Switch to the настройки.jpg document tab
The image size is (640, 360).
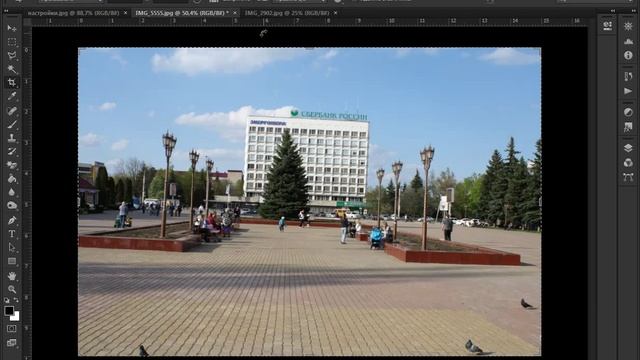(x=73, y=13)
